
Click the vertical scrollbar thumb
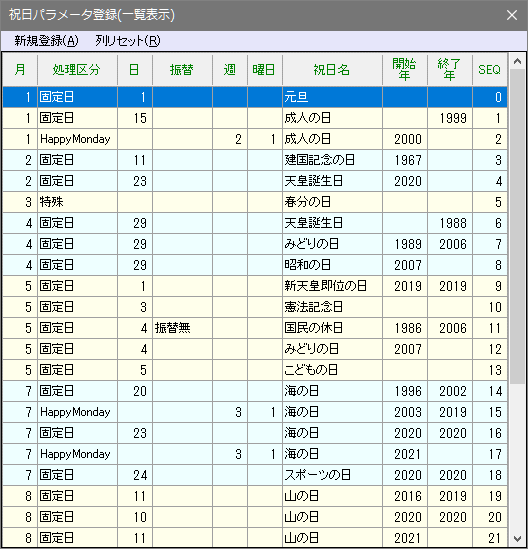coord(517,227)
